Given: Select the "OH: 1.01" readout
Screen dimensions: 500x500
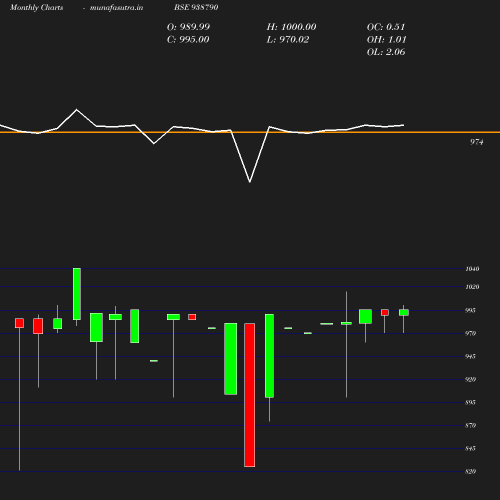Looking at the screenshot, I should pyautogui.click(x=386, y=40).
